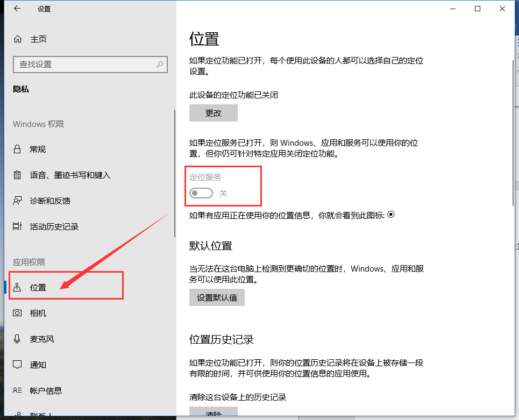
Task: Maximize the Settings window
Action: click(x=478, y=9)
